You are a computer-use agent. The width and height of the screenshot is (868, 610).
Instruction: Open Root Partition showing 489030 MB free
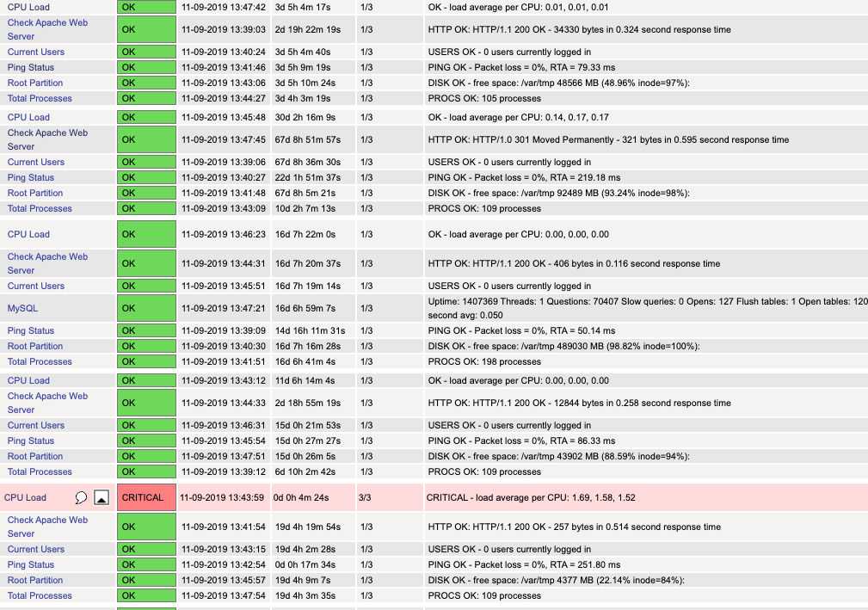coord(35,346)
